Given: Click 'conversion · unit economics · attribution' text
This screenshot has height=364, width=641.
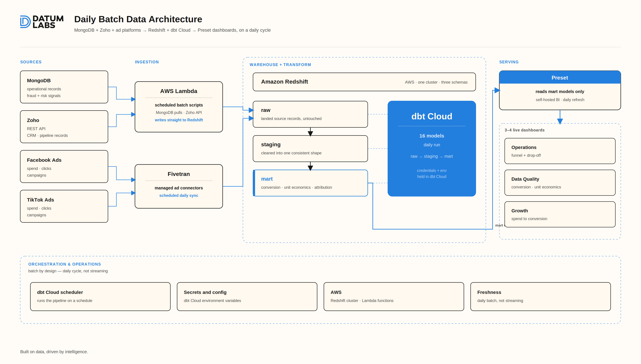Looking at the screenshot, I should (x=297, y=188).
